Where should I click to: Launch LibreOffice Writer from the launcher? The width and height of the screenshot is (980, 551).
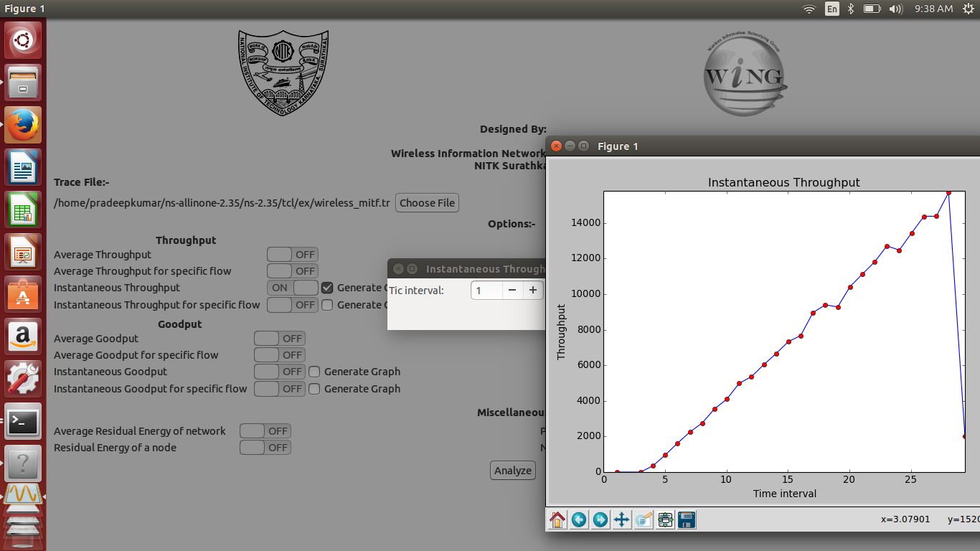23,167
